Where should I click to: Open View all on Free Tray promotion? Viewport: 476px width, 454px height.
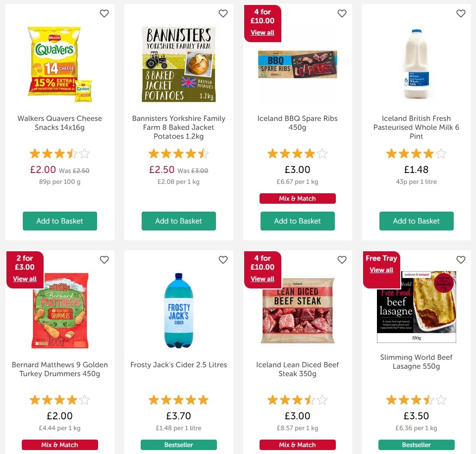[381, 270]
